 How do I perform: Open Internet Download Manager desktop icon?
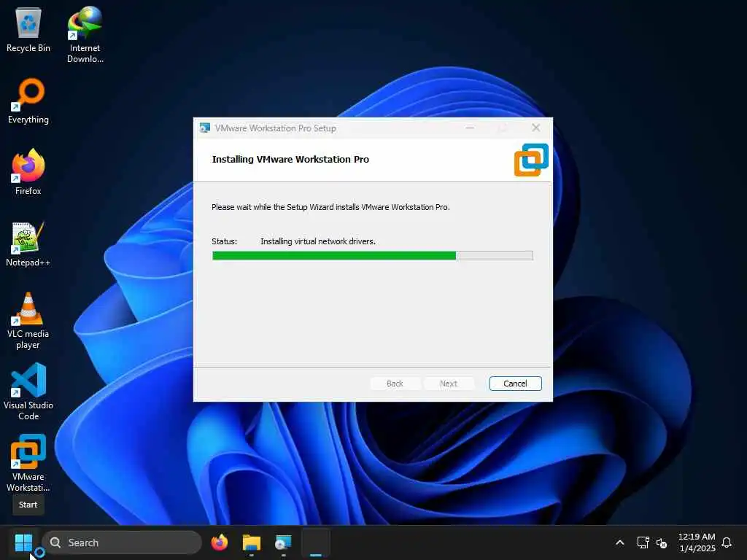click(85, 35)
